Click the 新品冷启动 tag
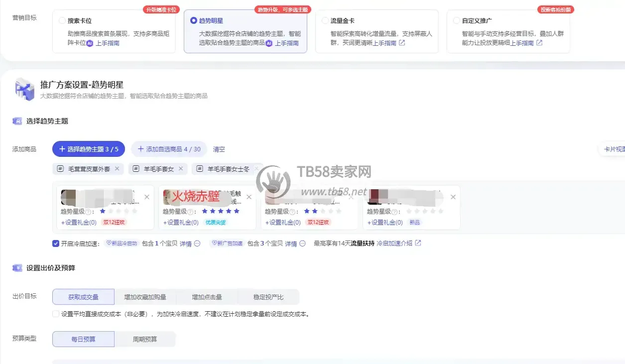The height and width of the screenshot is (364, 625). 122,243
